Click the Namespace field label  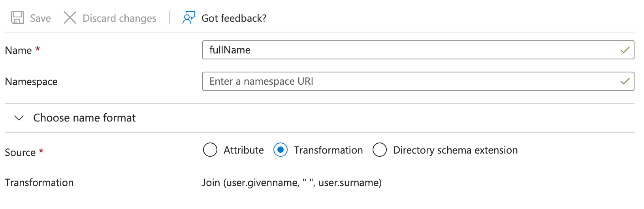coord(31,82)
